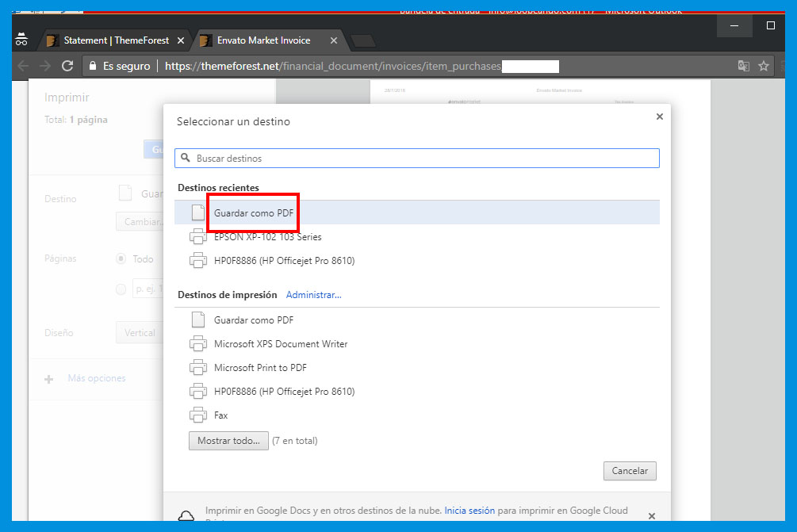
Task: Click the incognito mode icon
Action: coord(21,39)
